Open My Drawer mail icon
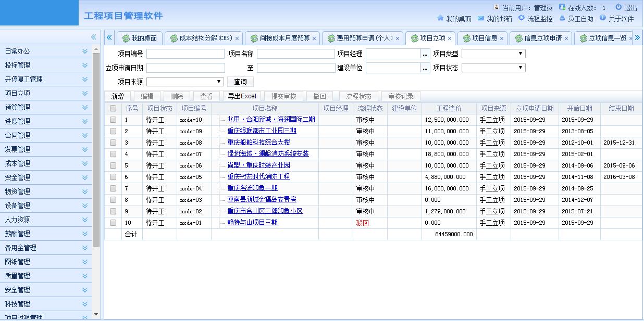644x321 pixels. click(481, 18)
